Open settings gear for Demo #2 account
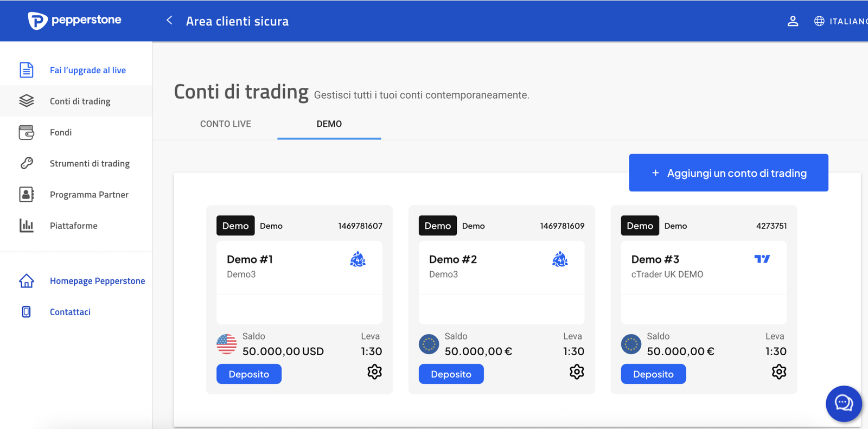 [x=577, y=372]
